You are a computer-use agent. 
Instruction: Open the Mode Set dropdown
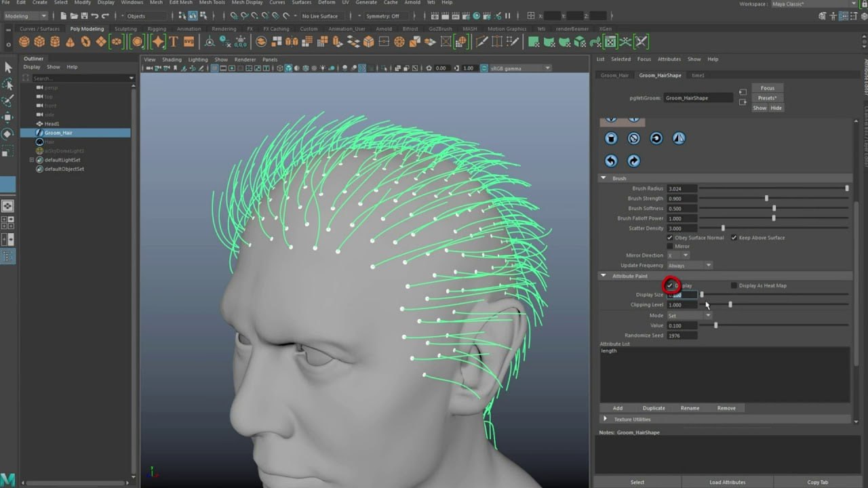pos(690,316)
